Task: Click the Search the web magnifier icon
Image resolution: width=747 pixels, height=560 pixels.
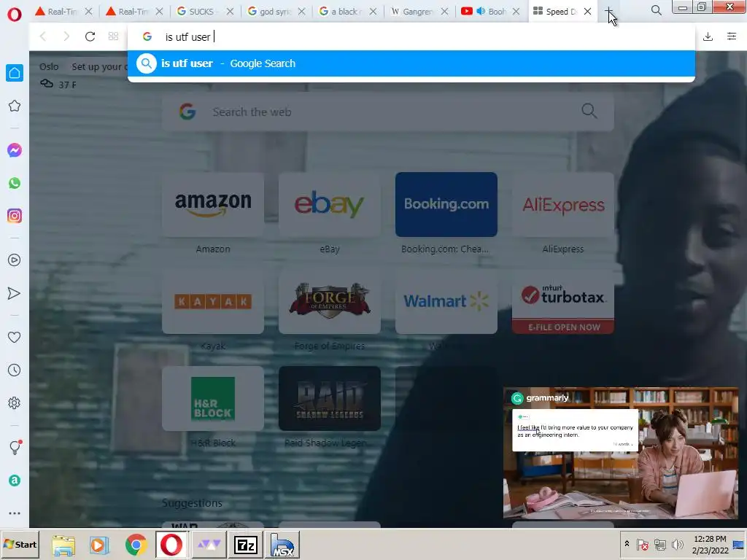Action: (x=589, y=112)
